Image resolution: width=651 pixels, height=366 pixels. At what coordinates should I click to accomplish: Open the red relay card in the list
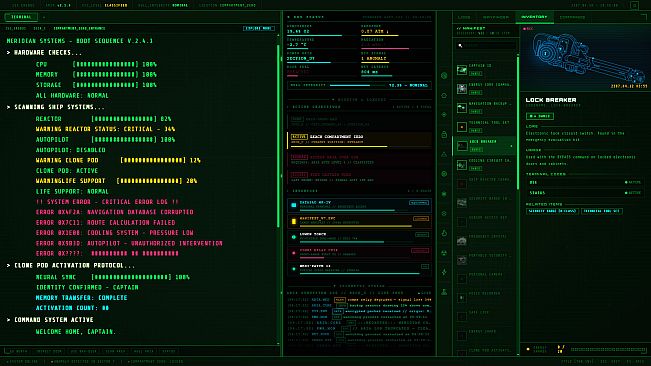pyautogui.click(x=360, y=253)
